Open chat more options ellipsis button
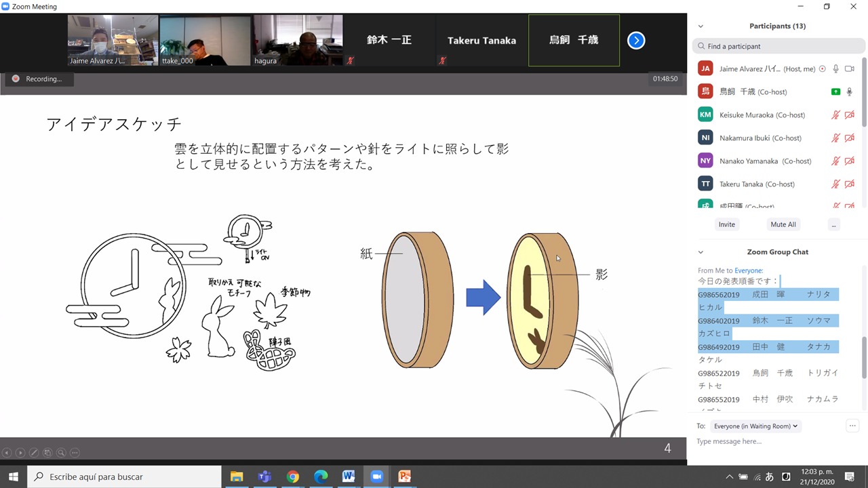 coord(852,426)
